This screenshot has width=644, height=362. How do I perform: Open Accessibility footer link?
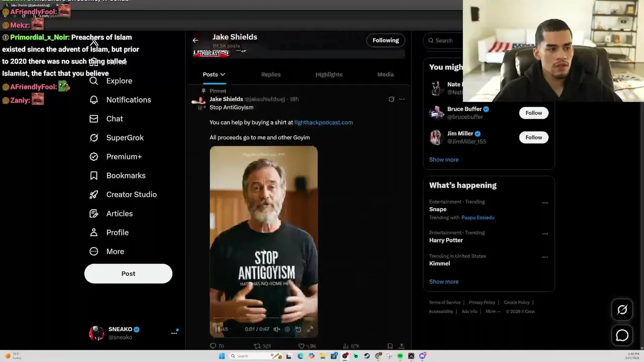(x=441, y=311)
